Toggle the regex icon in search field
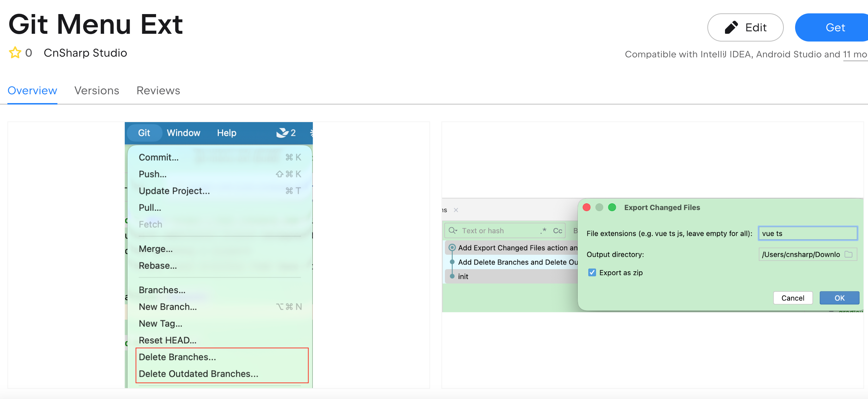The height and width of the screenshot is (399, 868). pyautogui.click(x=544, y=230)
